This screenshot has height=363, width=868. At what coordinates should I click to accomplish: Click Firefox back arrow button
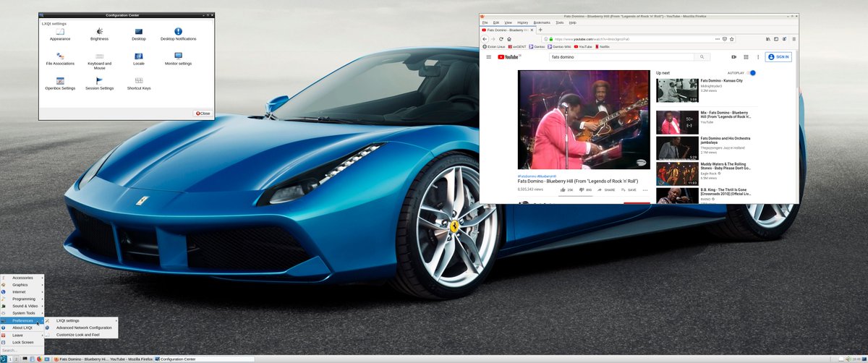[x=485, y=38]
